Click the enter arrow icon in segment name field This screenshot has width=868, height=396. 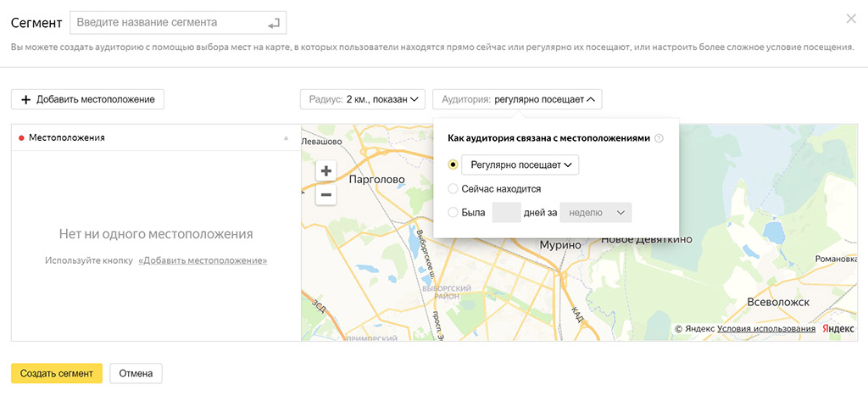[272, 22]
